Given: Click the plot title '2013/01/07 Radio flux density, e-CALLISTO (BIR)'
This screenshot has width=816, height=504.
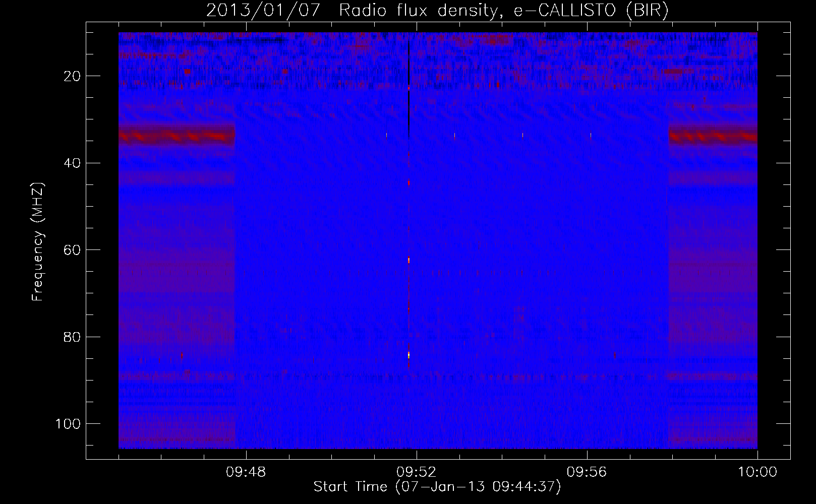Looking at the screenshot, I should 437,10.
